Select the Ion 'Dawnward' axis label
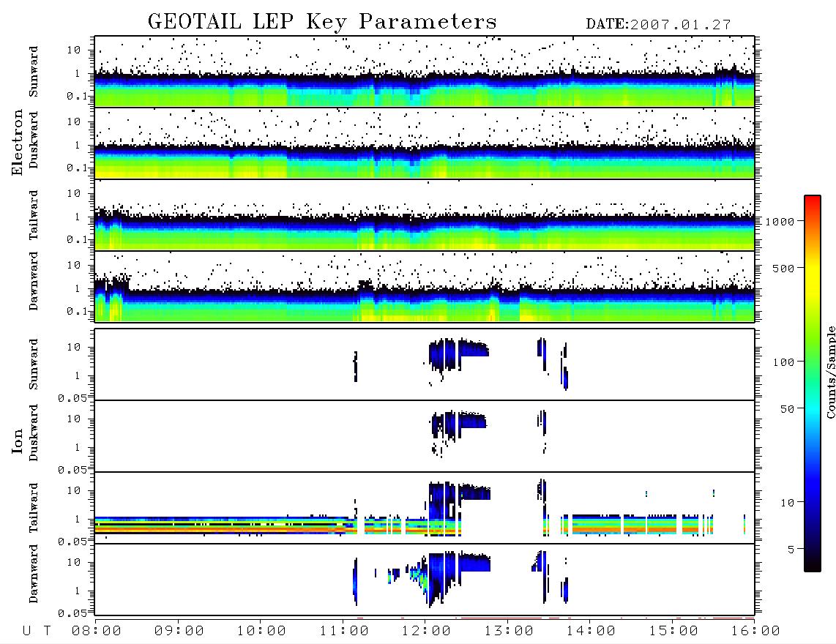Viewport: 836px width, 644px height. point(34,574)
